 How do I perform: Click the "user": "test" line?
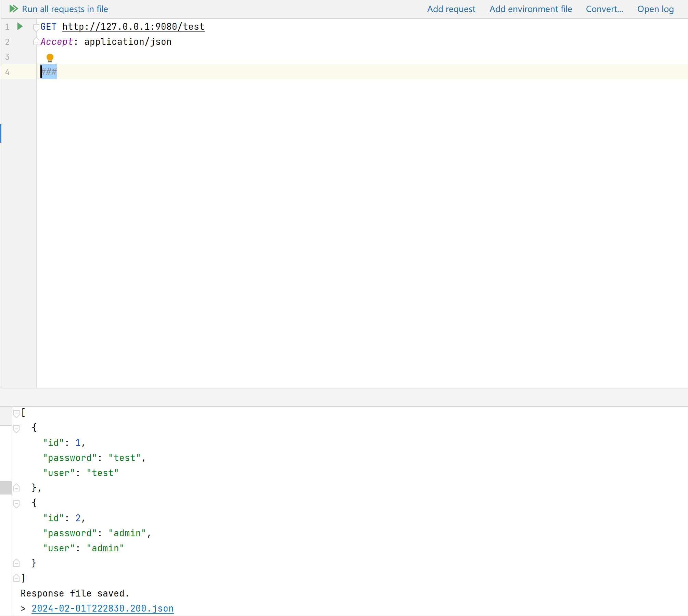81,473
